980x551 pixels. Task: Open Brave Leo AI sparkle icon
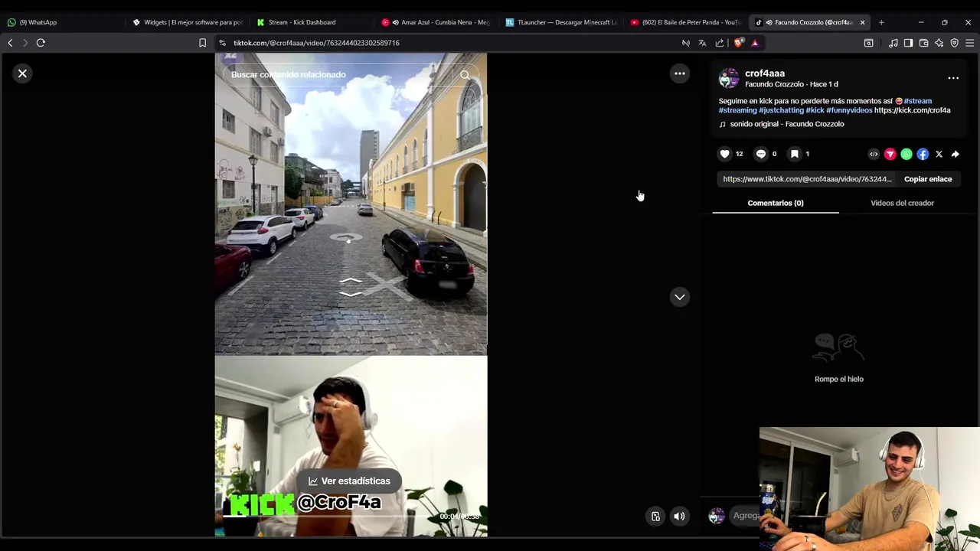939,43
